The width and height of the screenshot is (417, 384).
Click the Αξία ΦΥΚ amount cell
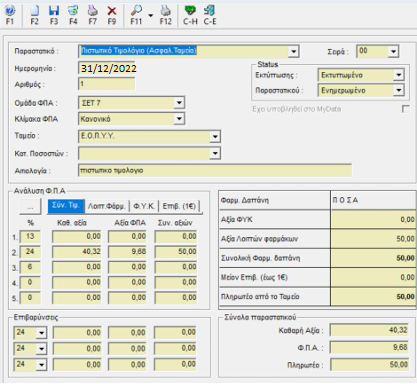373,219
